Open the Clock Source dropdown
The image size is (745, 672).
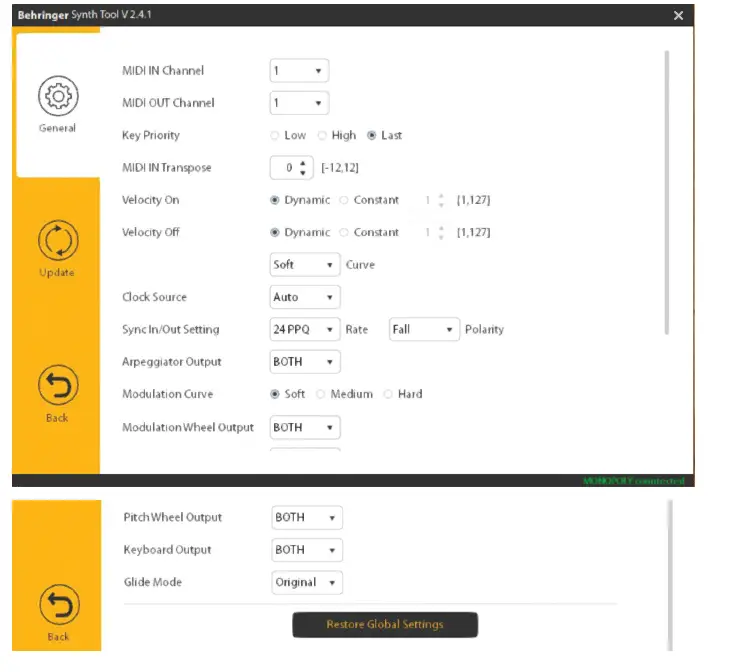(305, 297)
